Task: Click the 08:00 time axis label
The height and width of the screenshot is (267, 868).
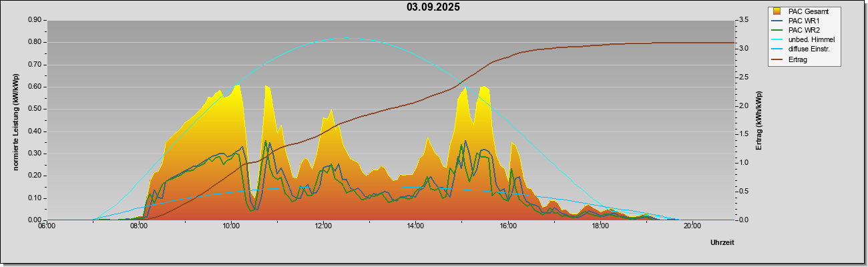Action: [139, 226]
